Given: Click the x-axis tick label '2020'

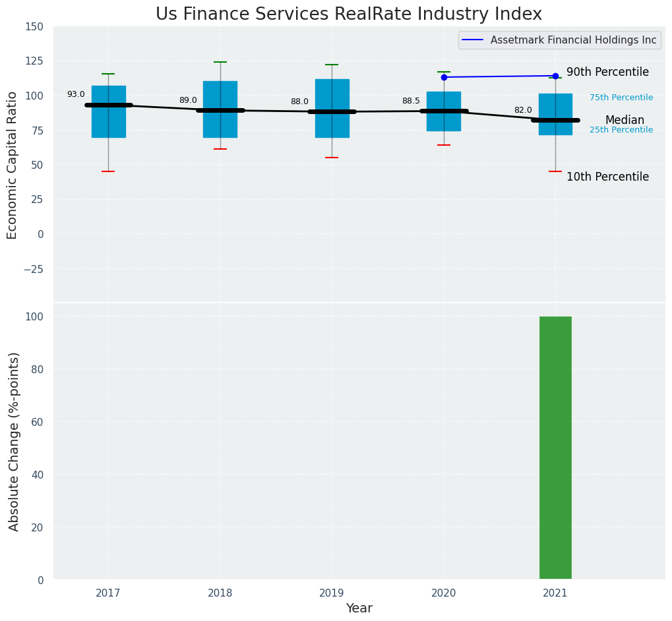Looking at the screenshot, I should [x=444, y=593].
